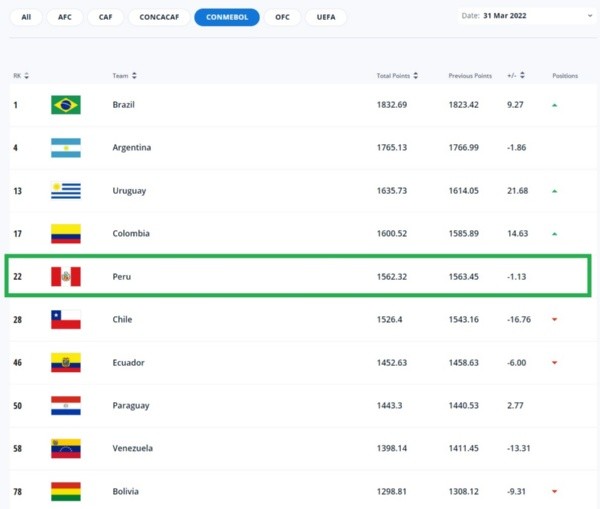600x509 pixels.
Task: Sort by the Team column arrows
Action: pos(134,76)
